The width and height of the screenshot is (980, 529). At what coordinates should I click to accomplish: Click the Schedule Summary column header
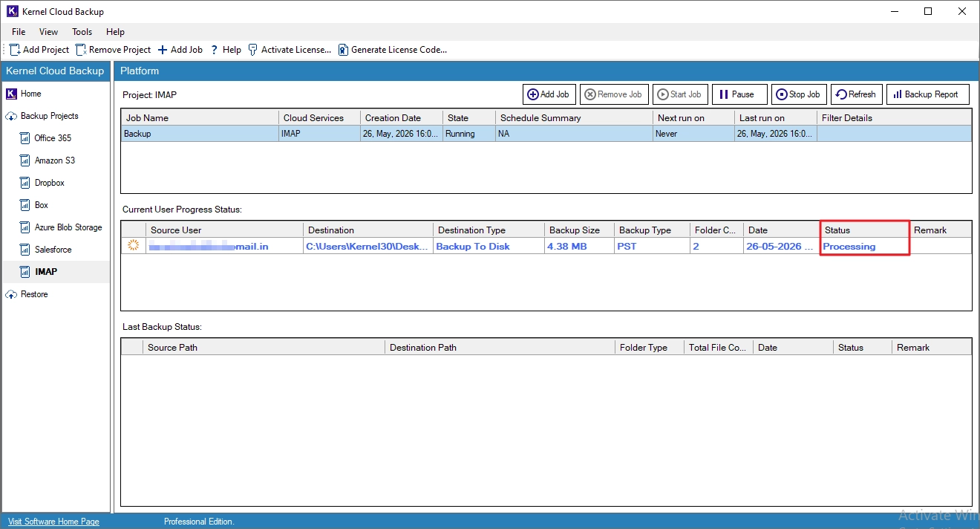point(574,117)
